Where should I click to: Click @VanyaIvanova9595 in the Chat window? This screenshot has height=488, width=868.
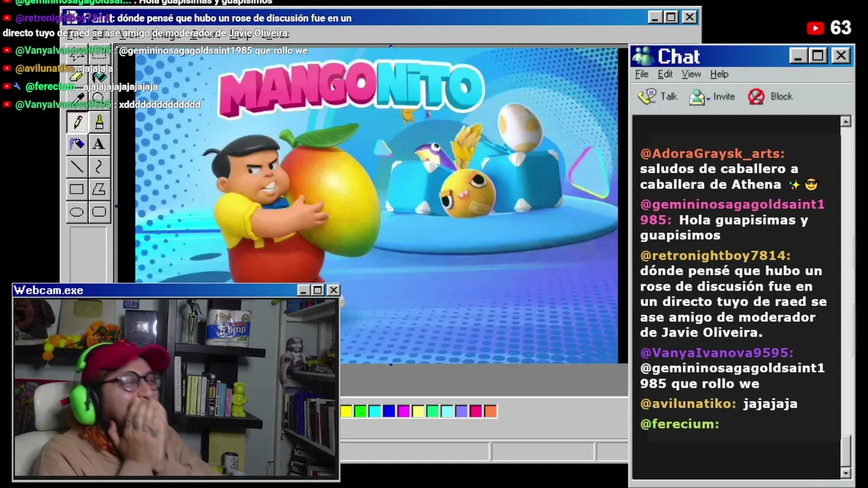[x=717, y=352]
